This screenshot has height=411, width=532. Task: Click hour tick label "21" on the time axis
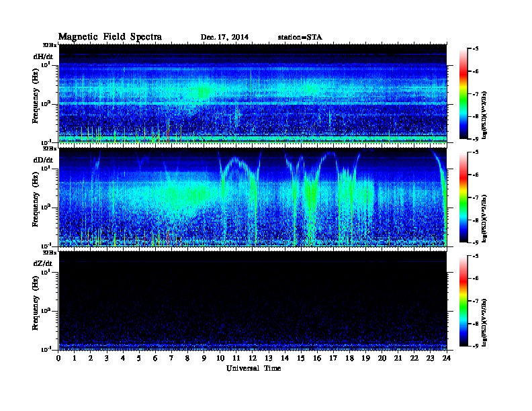pos(398,359)
